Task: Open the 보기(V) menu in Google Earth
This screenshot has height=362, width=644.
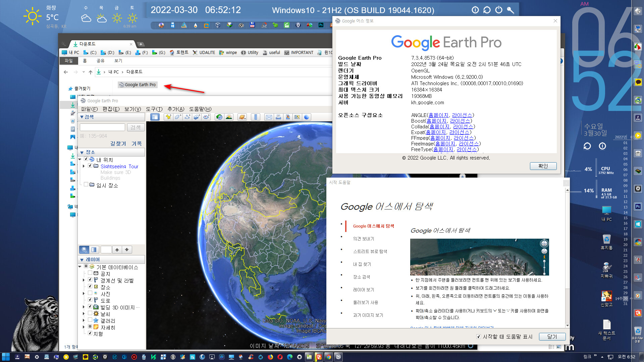Action: 133,109
